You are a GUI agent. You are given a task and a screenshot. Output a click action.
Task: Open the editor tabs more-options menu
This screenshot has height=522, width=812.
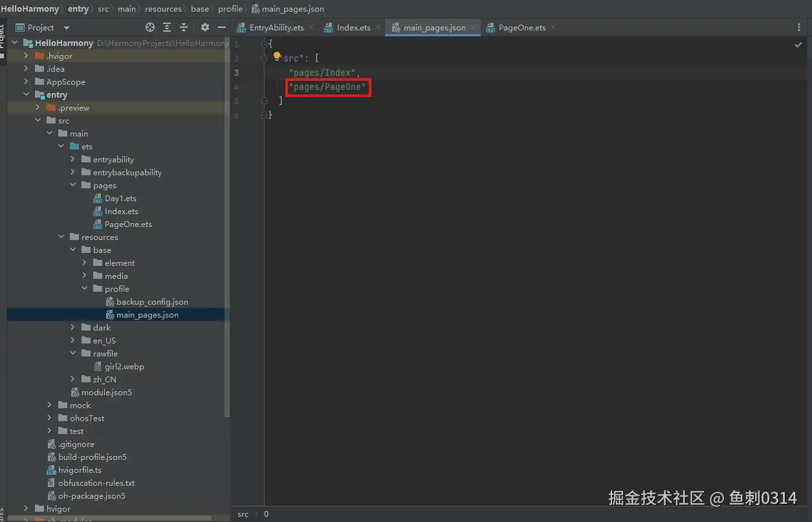(799, 28)
